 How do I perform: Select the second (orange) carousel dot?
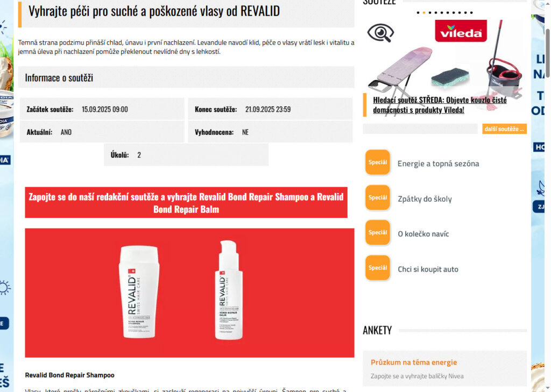point(424,13)
